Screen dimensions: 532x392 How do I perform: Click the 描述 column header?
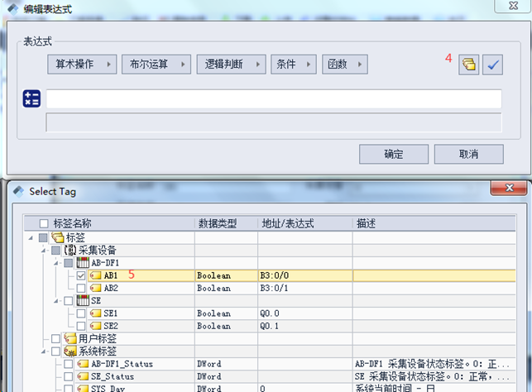coord(434,223)
